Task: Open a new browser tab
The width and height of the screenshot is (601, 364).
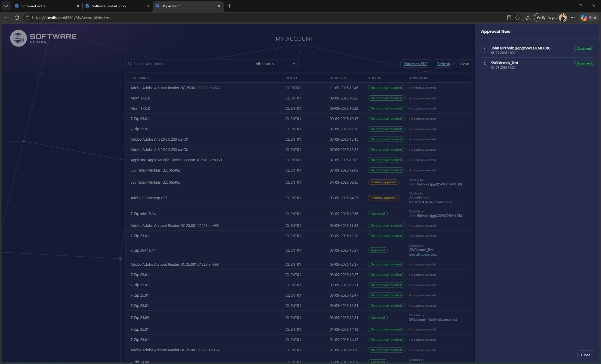Action: (229, 6)
